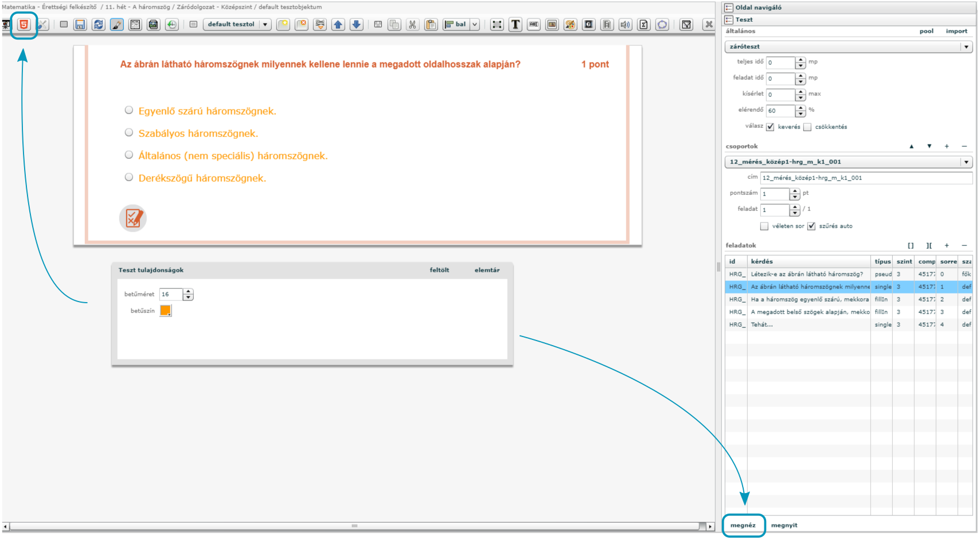Click the clipboard paste icon
This screenshot has width=980, height=540.
[431, 25]
